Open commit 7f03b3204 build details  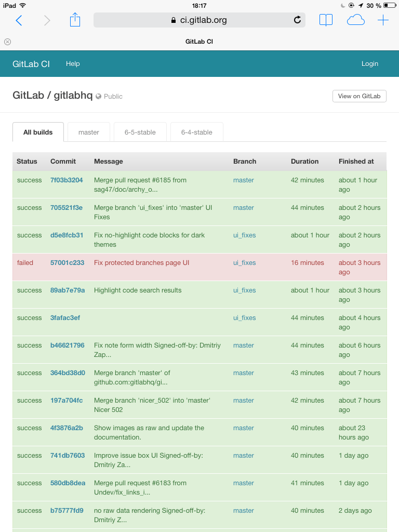click(66, 180)
